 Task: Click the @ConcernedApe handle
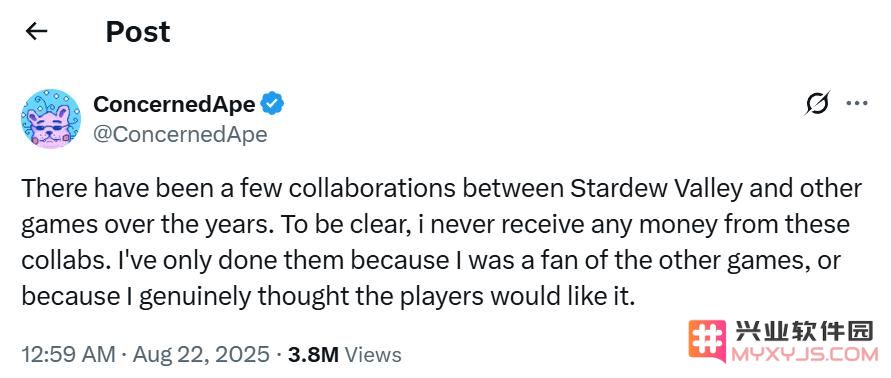coord(180,134)
